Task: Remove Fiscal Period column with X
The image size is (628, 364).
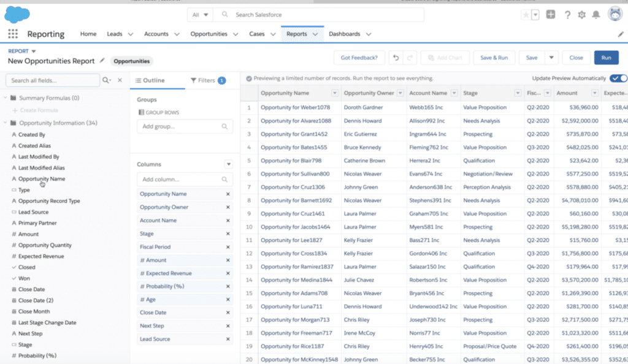Action: click(228, 247)
